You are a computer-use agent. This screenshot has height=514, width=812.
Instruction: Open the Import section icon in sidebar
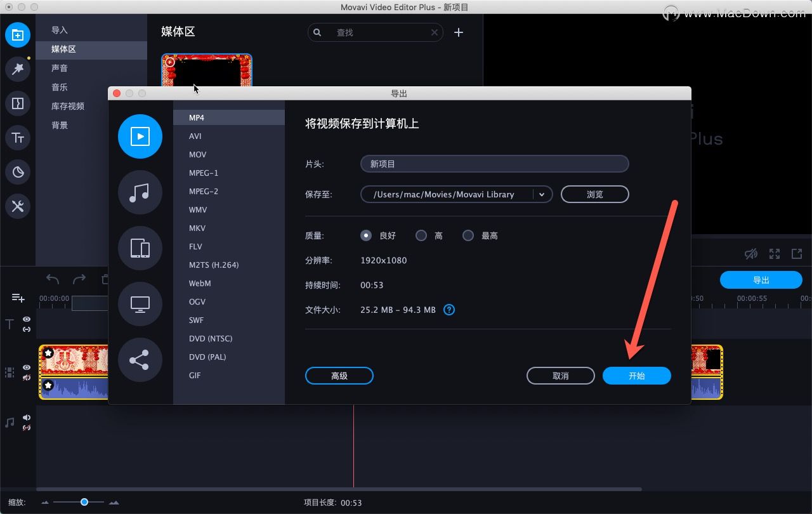(18, 34)
